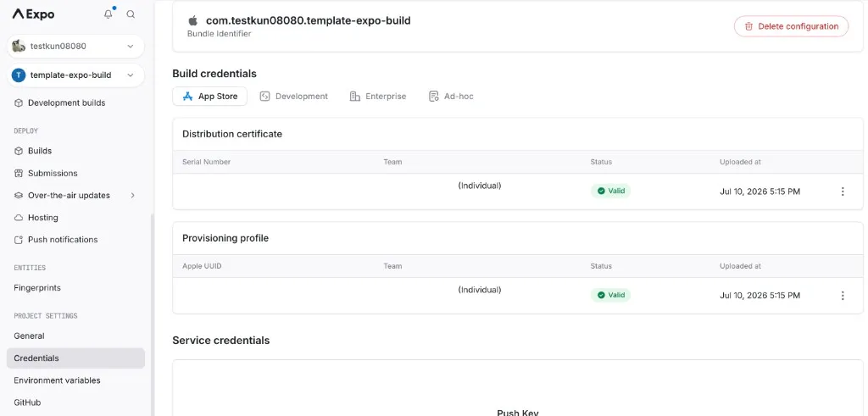Click Provisioning profile (Individual) team cell
The image size is (868, 416).
click(x=480, y=290)
